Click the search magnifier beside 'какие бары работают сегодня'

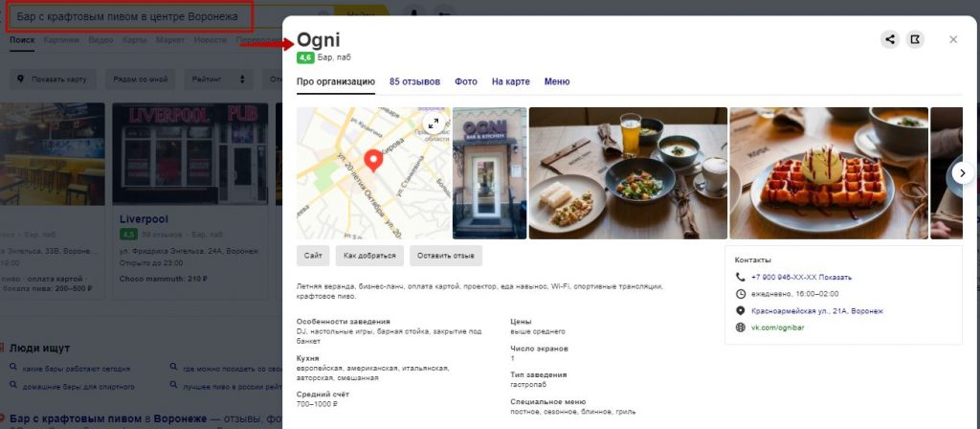pos(13,368)
